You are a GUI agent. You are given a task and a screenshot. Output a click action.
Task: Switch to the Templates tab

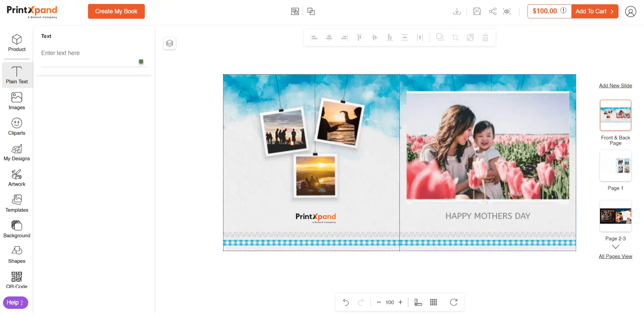[17, 204]
